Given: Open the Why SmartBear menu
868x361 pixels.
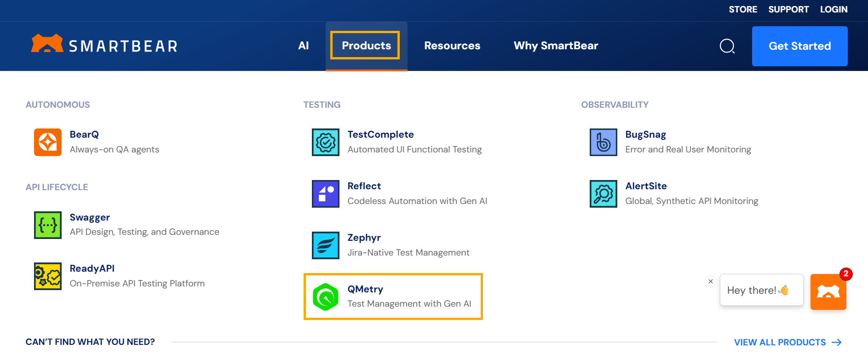Looking at the screenshot, I should pos(556,46).
